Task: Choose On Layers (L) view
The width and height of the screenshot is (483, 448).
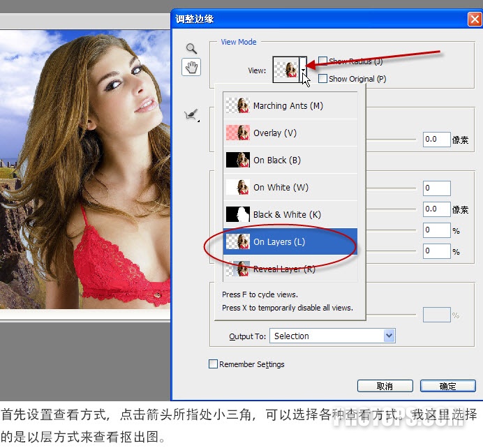Action: [x=290, y=241]
